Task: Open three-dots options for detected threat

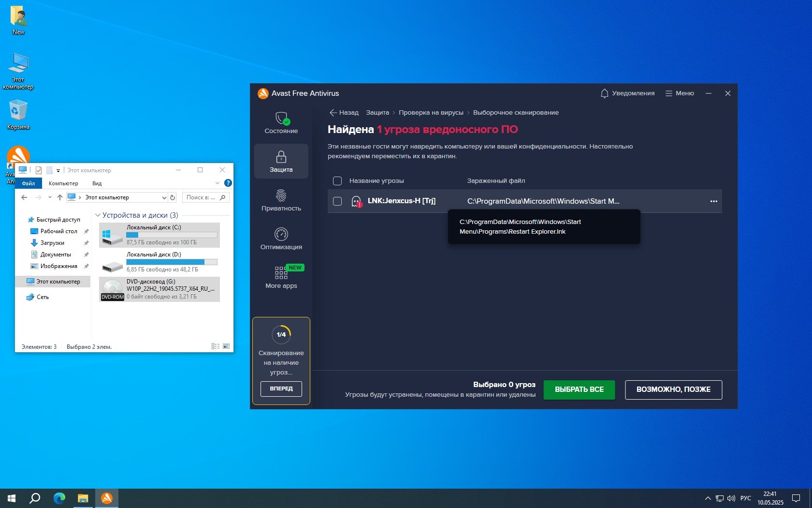Action: coord(713,201)
